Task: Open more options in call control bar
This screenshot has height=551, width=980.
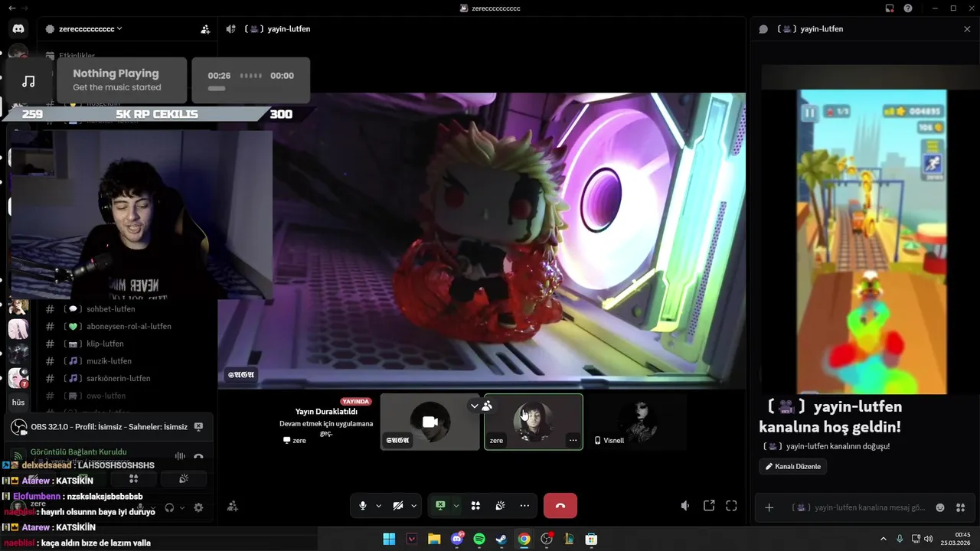Action: (524, 506)
